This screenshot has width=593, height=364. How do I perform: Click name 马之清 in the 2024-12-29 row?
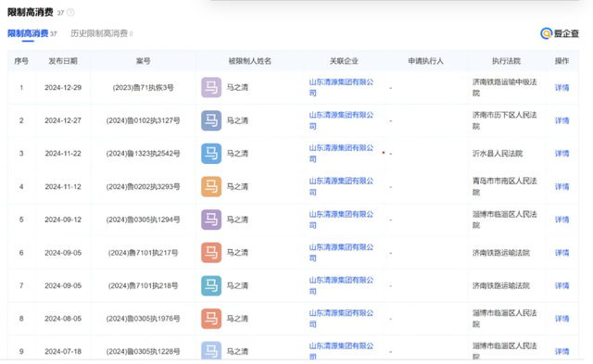237,87
